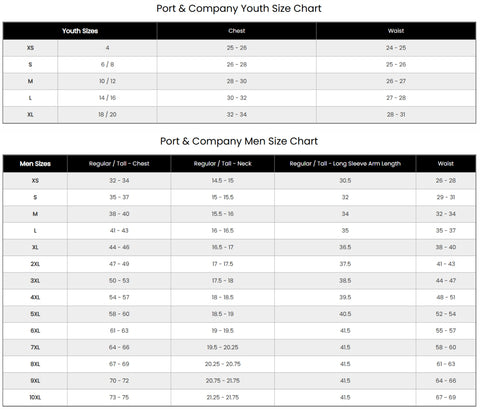The image size is (480, 410).
Task: Select the Chest header in youth chart
Action: (x=237, y=31)
